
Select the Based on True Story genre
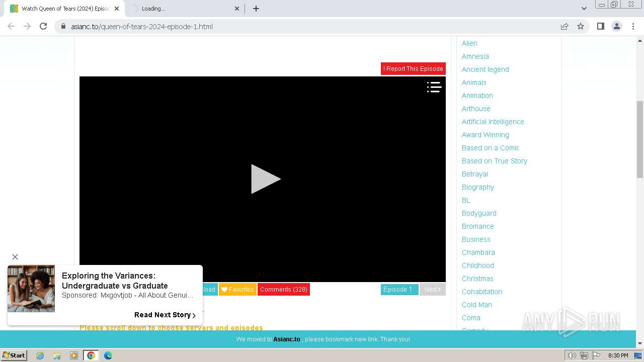(495, 161)
